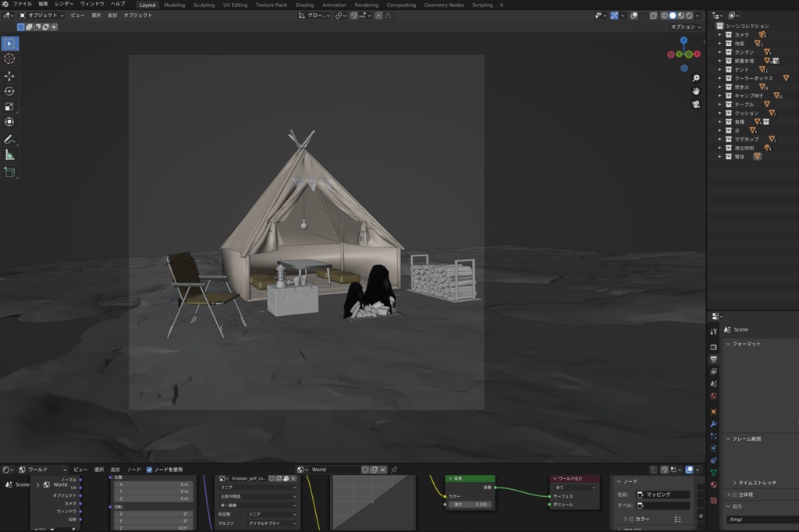The height and width of the screenshot is (532, 799).
Task: Toggle snapping magnet in viewport header
Action: (x=353, y=16)
